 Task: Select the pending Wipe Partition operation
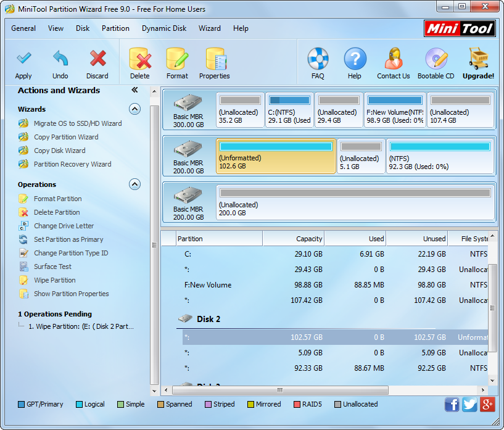[x=81, y=326]
